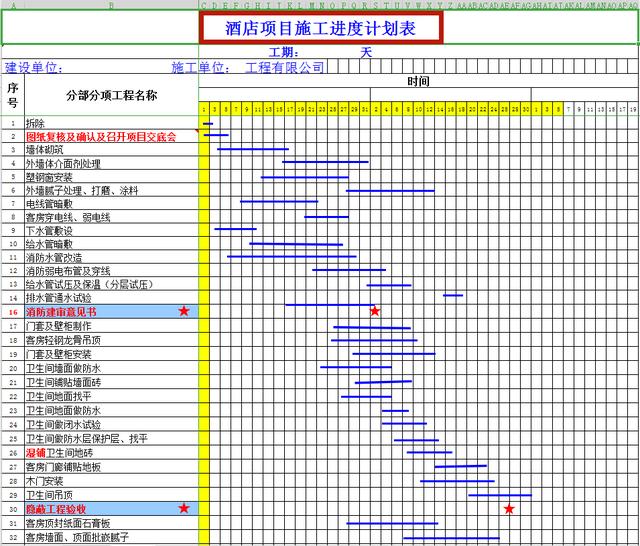Viewport: 640px width, 546px height.
Task: Click the 外墙体介面剂处理 cell
Action: [111, 164]
